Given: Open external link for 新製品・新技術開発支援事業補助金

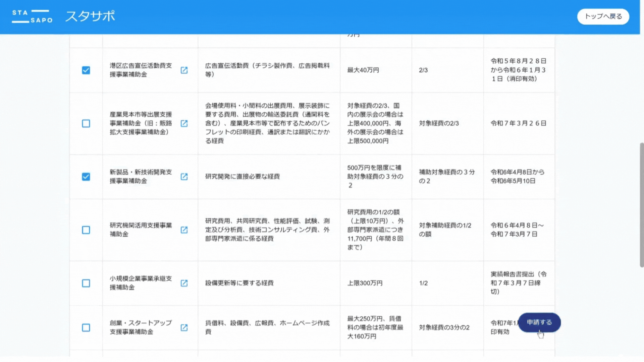Looking at the screenshot, I should coord(184,177).
